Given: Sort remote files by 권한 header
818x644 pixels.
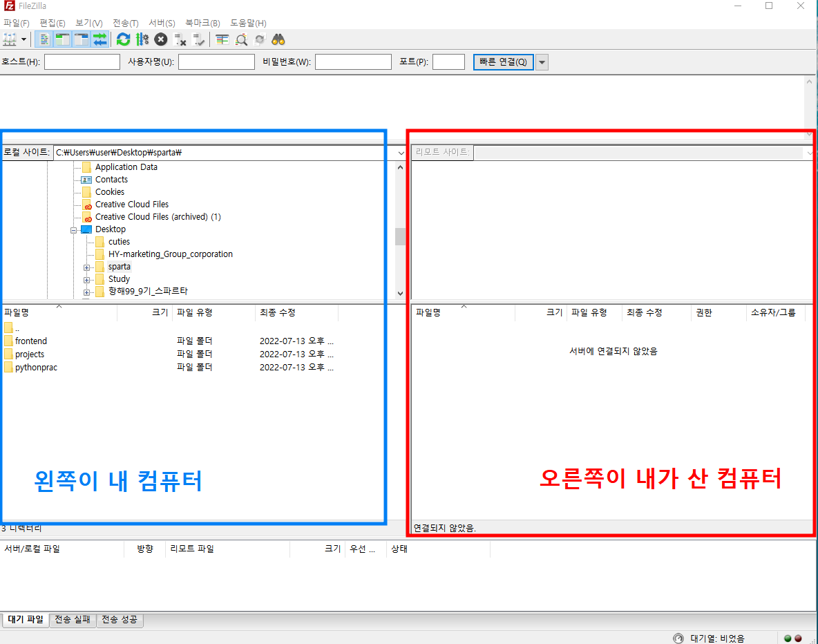Looking at the screenshot, I should 718,312.
